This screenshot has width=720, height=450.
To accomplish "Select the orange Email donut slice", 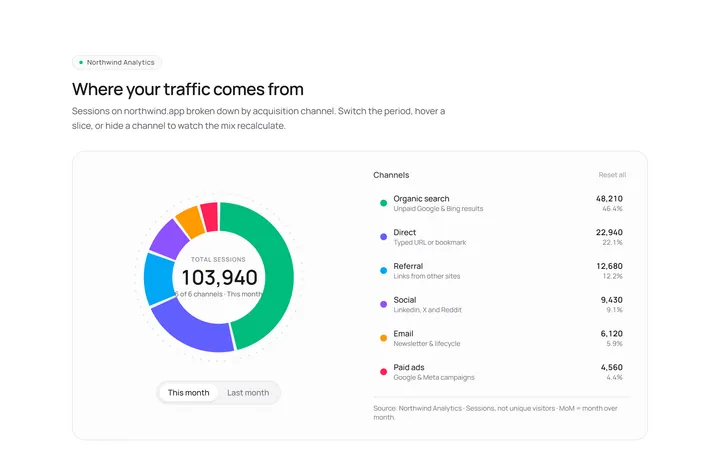I will (191, 222).
